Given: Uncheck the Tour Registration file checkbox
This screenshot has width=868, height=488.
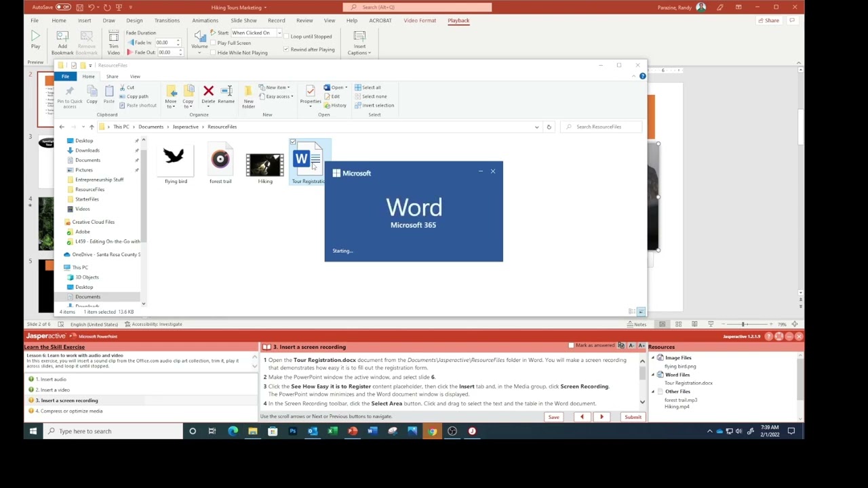Looking at the screenshot, I should point(293,142).
